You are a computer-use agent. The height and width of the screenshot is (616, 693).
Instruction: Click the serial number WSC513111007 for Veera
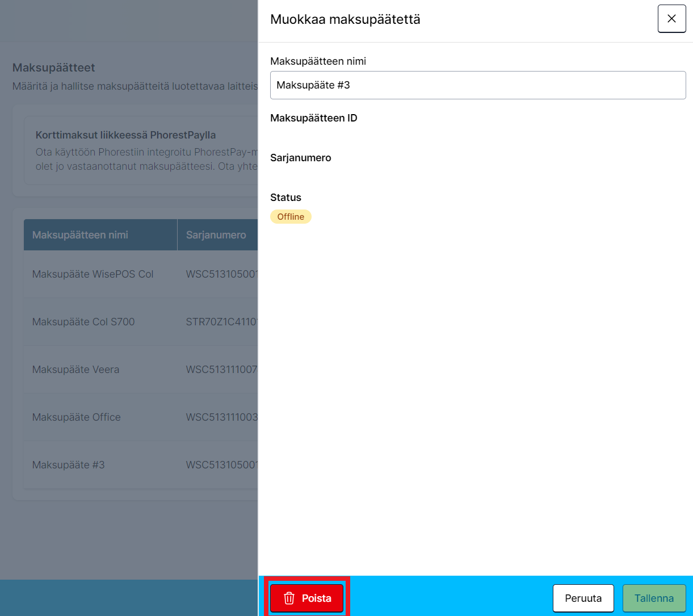tap(222, 370)
